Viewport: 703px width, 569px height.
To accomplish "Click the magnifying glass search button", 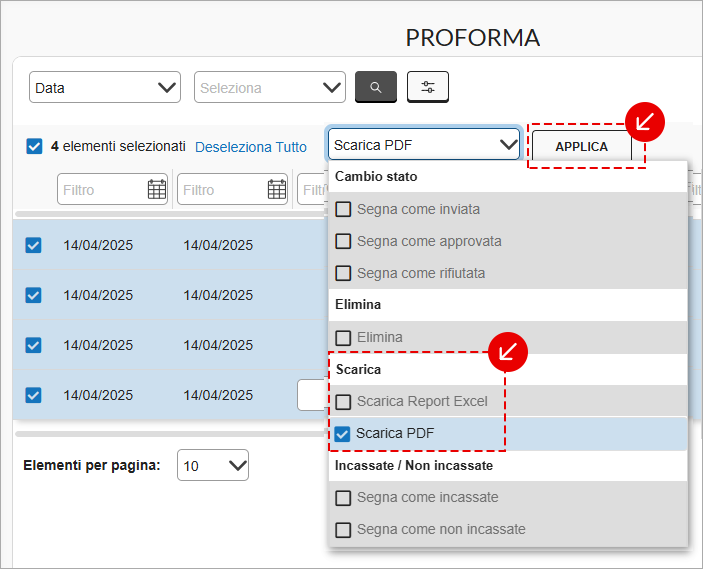I will click(376, 87).
